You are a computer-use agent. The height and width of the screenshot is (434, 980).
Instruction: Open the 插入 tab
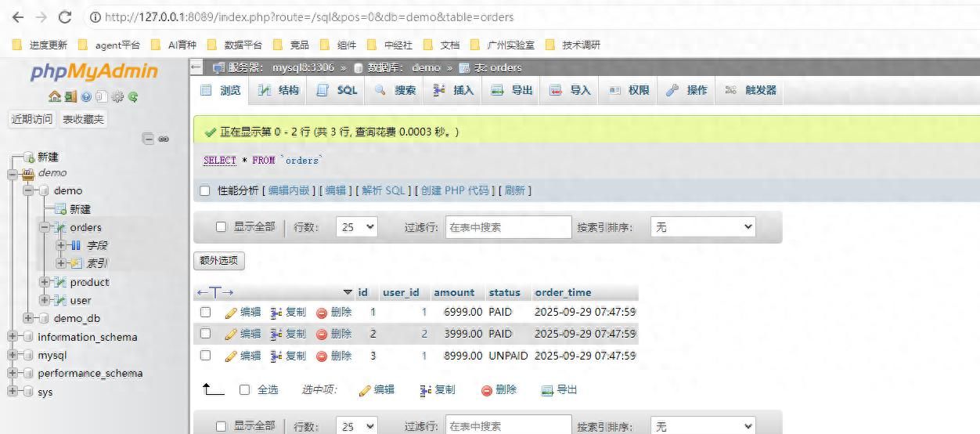coord(454,90)
